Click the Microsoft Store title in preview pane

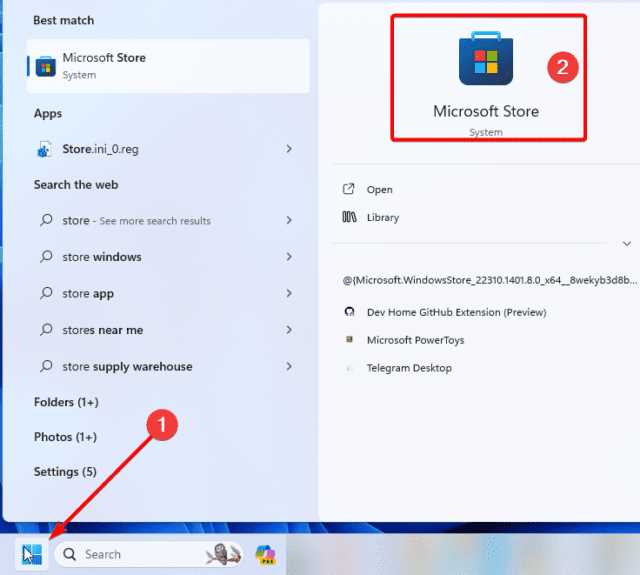point(486,111)
